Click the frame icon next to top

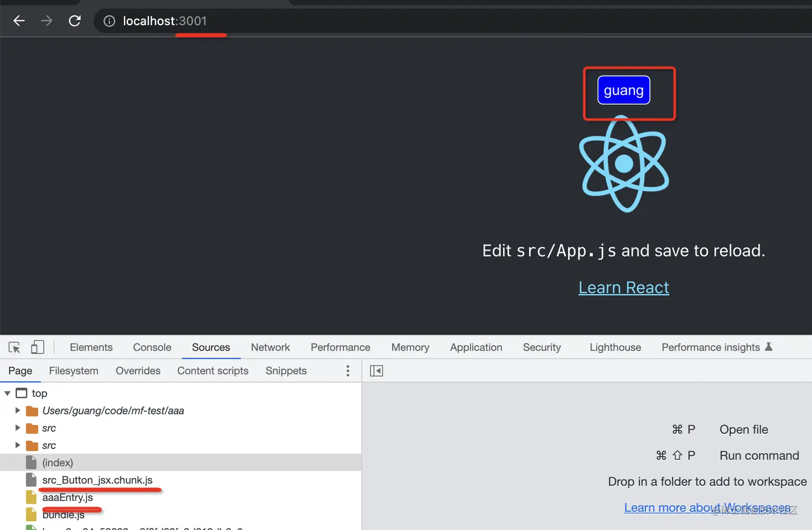21,393
